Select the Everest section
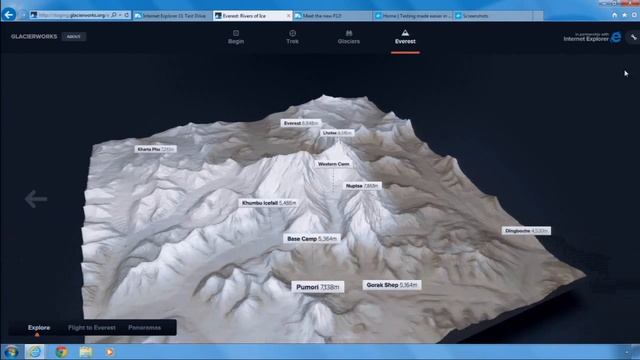Viewport: 640px width, 360px height. point(405,37)
